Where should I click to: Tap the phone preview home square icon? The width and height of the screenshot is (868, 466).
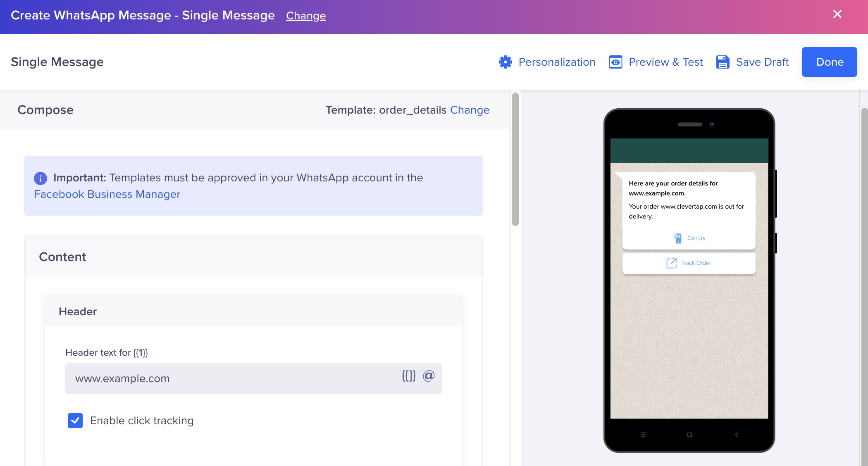[x=689, y=435]
